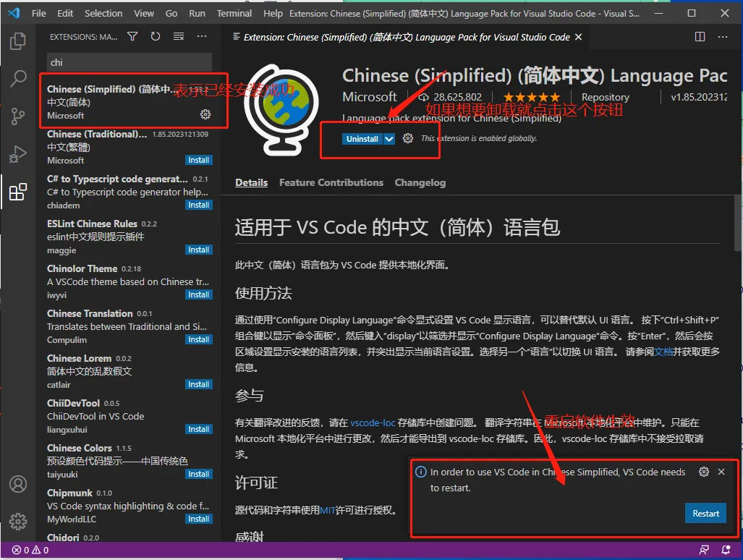Click the details page vertical scrollbar
743x560 pixels.
(738, 223)
